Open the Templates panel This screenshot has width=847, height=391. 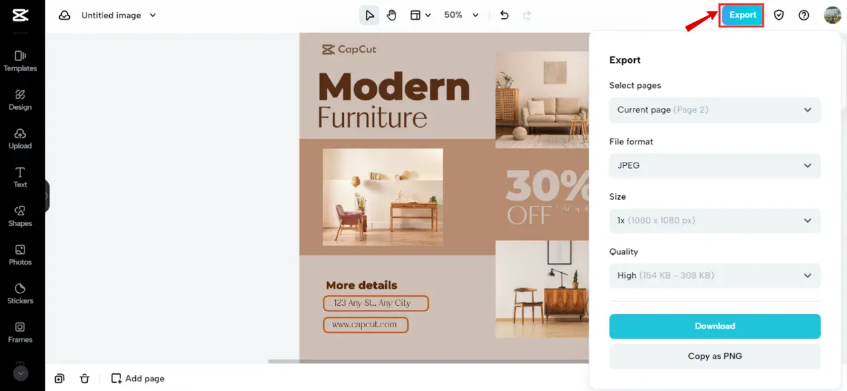pos(21,61)
